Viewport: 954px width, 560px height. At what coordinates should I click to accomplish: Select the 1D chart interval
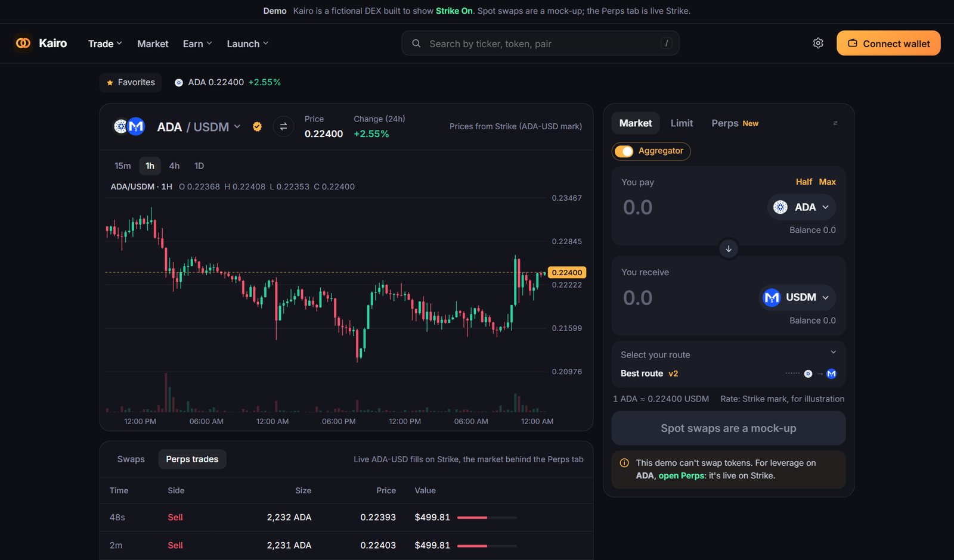click(x=199, y=166)
